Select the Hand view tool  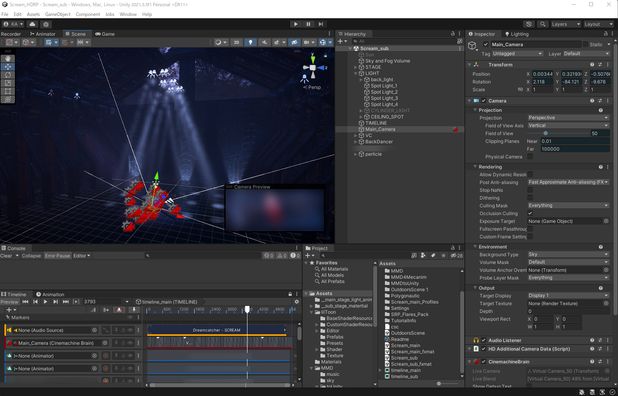[x=8, y=59]
